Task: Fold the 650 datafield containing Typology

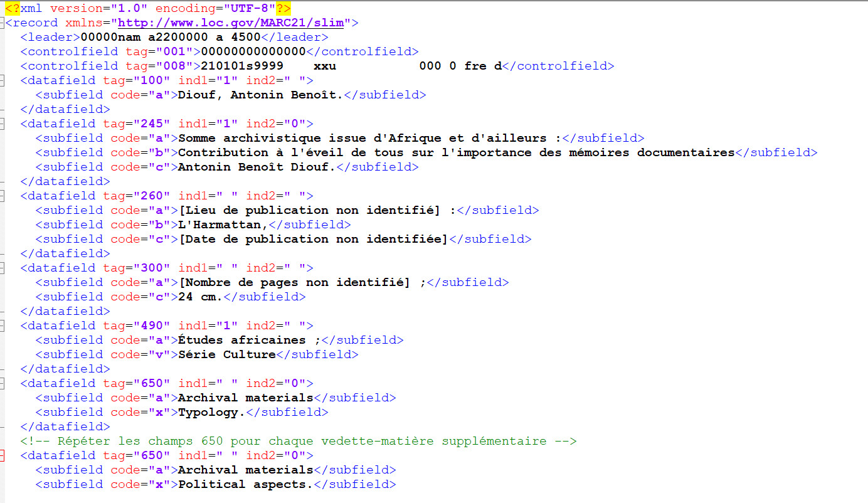Action: [2, 383]
